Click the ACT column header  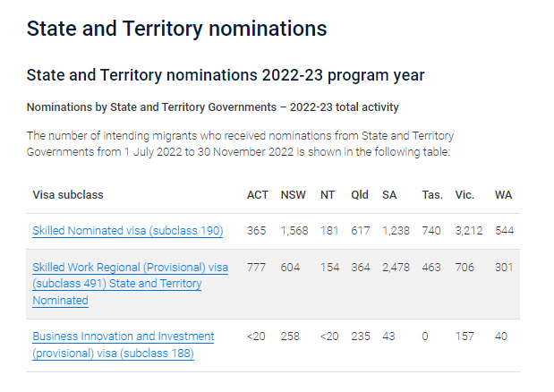click(258, 195)
